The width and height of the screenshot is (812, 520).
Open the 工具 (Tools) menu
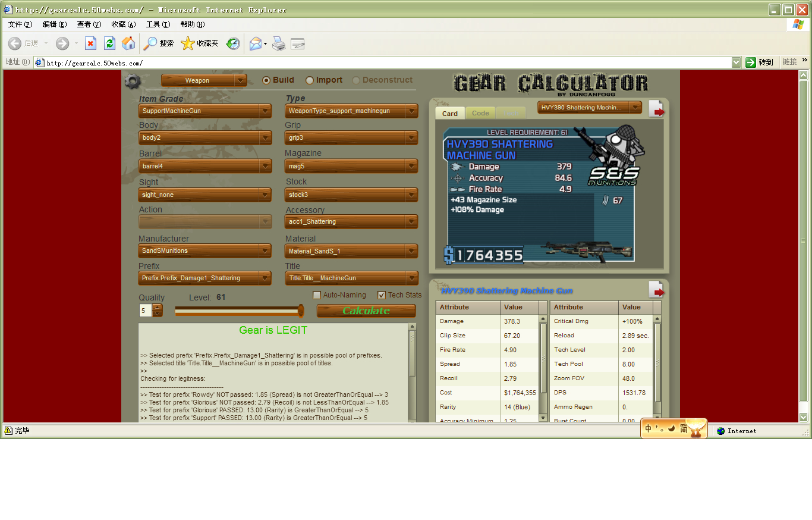tap(158, 24)
